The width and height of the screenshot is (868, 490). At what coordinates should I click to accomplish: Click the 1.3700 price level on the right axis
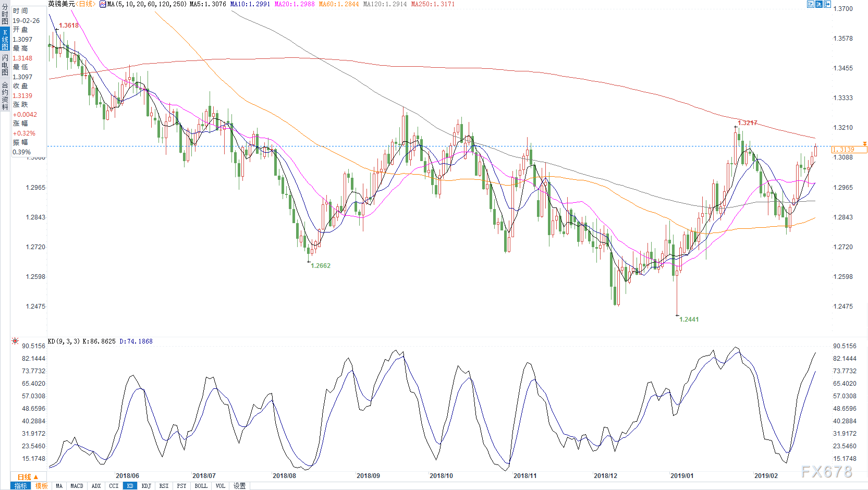843,9
